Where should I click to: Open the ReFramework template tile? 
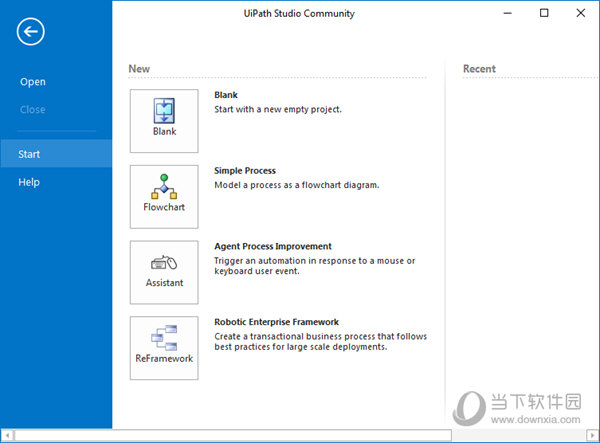[164, 348]
